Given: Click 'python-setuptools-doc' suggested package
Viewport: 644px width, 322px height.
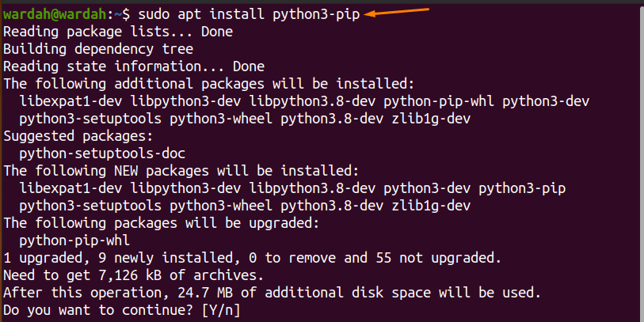Looking at the screenshot, I should pyautogui.click(x=102, y=153).
